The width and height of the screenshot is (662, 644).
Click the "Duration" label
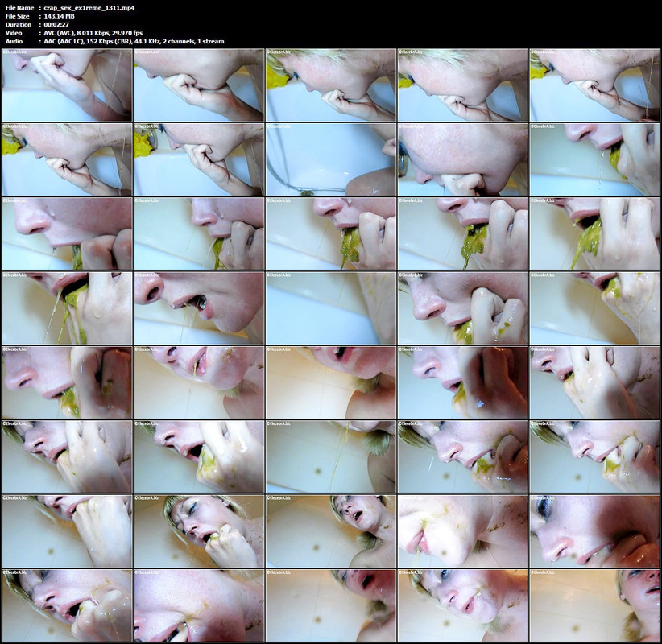(19, 24)
